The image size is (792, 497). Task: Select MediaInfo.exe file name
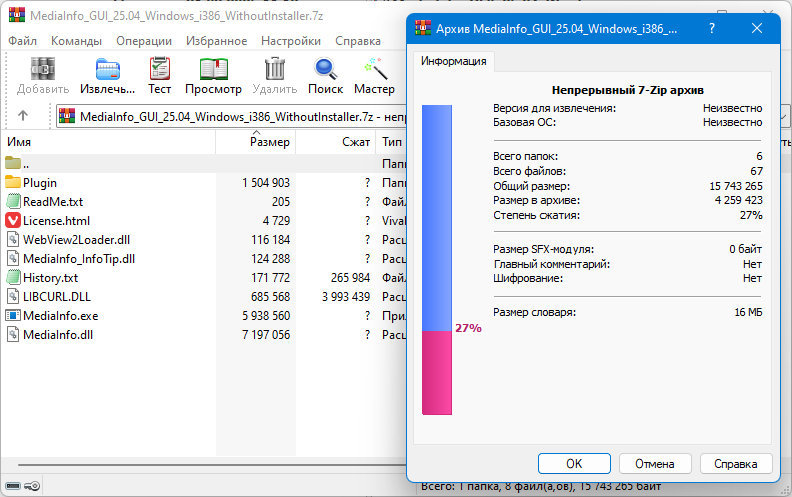click(61, 316)
